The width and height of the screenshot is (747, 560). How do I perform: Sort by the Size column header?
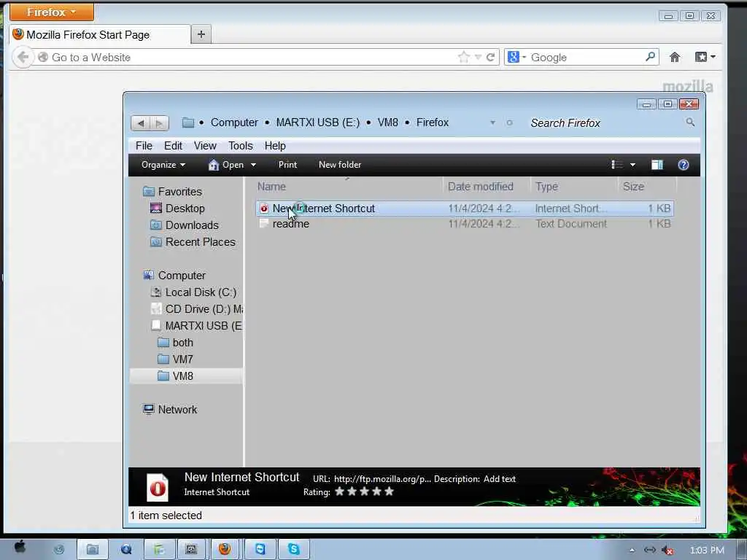click(x=647, y=187)
